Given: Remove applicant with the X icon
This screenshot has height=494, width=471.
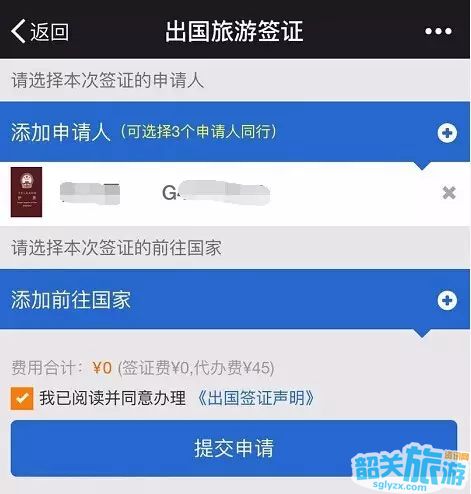Looking at the screenshot, I should pos(449,193).
